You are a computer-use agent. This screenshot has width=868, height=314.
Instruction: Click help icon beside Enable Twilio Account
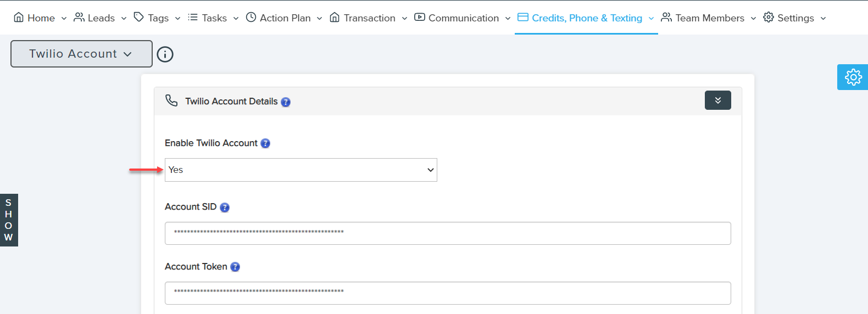coord(265,143)
